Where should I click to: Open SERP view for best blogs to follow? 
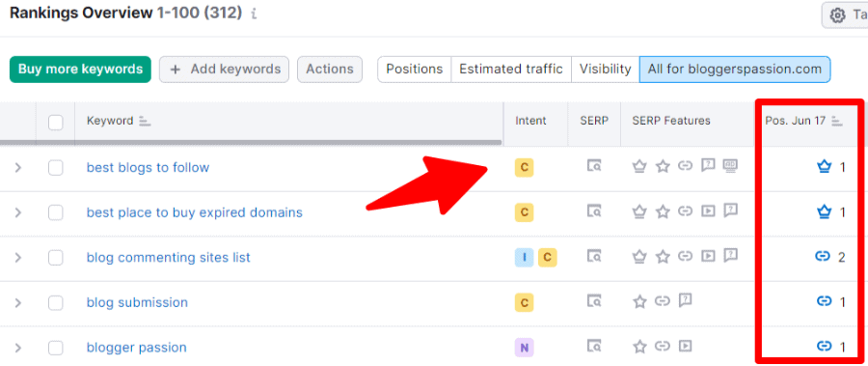tap(594, 165)
